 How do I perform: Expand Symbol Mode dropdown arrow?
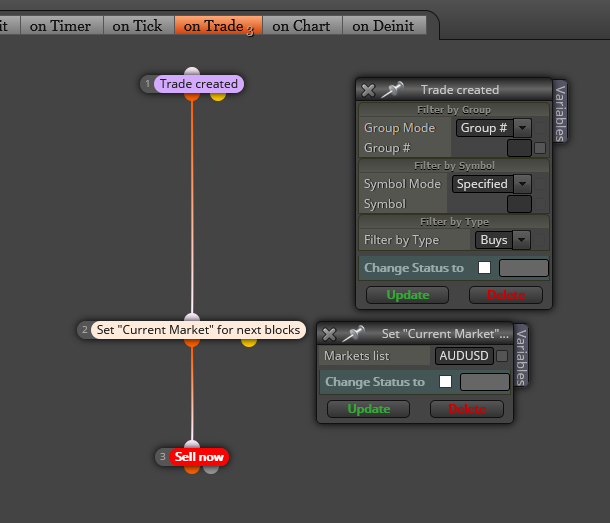click(x=522, y=184)
